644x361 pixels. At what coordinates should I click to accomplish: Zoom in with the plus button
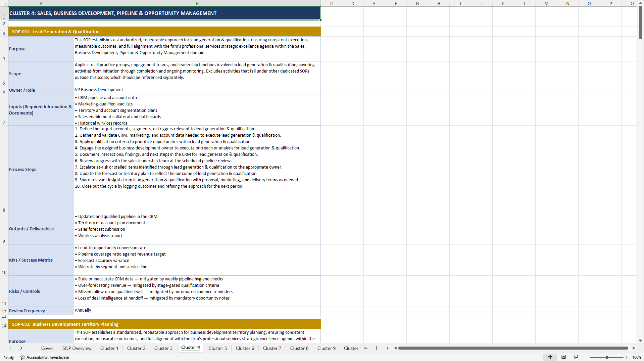pyautogui.click(x=626, y=357)
